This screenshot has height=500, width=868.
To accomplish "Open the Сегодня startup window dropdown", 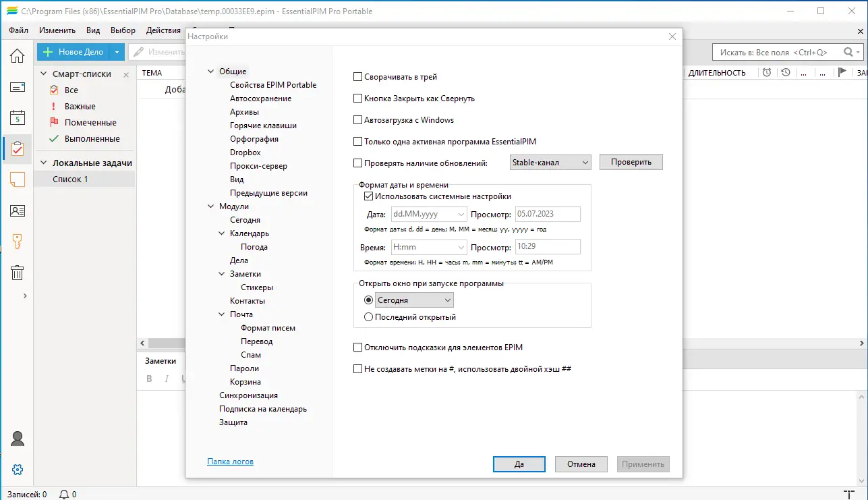I will point(414,300).
